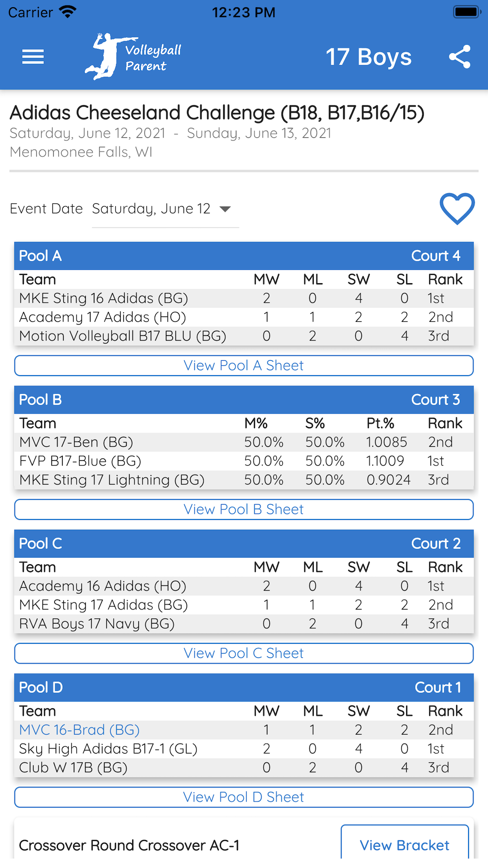The height and width of the screenshot is (868, 488).
Task: Tap the Crossover Round Crossover AC-1 label
Action: pyautogui.click(x=129, y=845)
